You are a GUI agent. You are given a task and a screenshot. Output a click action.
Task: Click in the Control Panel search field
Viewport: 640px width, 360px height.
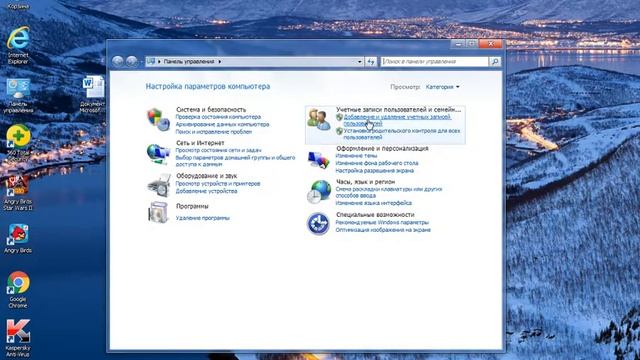pyautogui.click(x=434, y=62)
